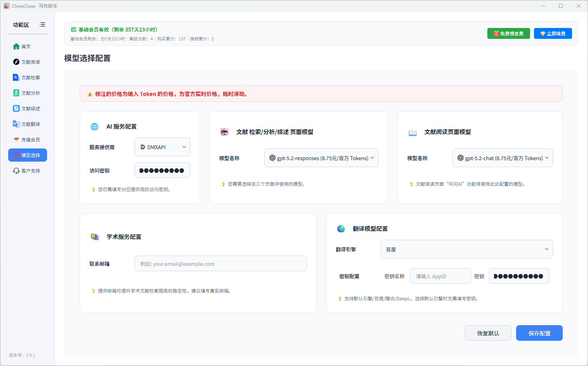Click the green membership valid checkmark
Screen dimensions: 588x366
pyautogui.click(x=73, y=30)
